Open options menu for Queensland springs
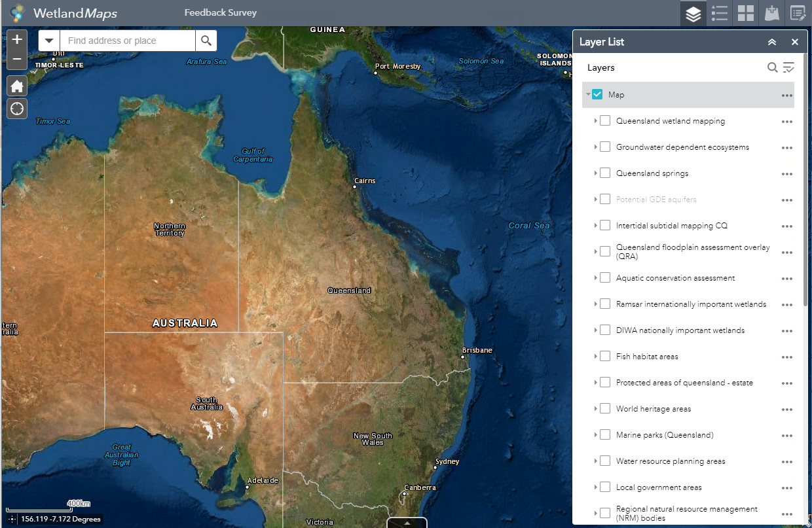Viewport: 812px width, 528px height. click(787, 174)
